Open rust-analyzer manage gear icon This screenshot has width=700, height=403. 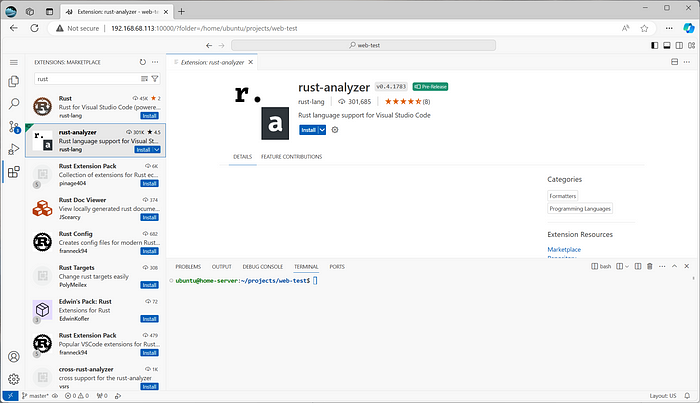[x=335, y=130]
